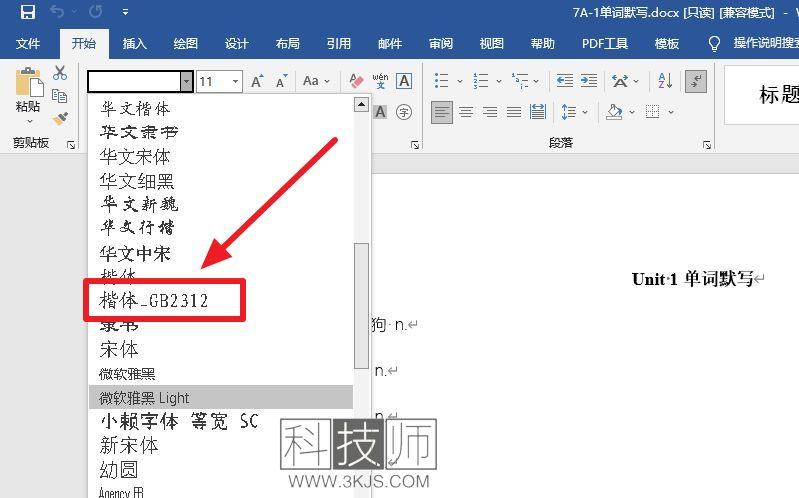
Task: Click the Numbering list icon
Action: 481,81
